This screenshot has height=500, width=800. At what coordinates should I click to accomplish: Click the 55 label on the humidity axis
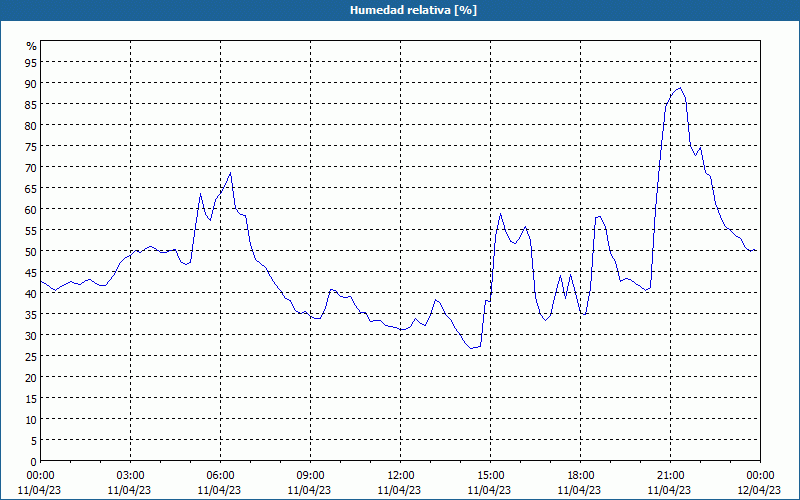(x=31, y=230)
